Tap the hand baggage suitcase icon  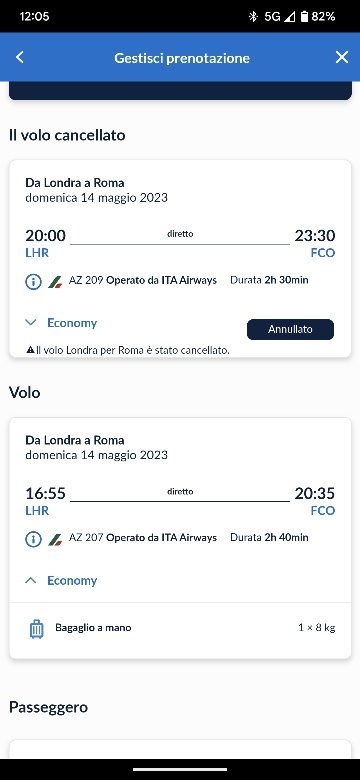pos(36,629)
